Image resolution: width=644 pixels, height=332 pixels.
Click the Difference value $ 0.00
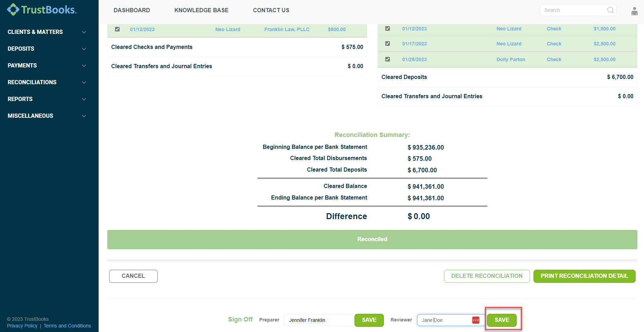pos(418,216)
